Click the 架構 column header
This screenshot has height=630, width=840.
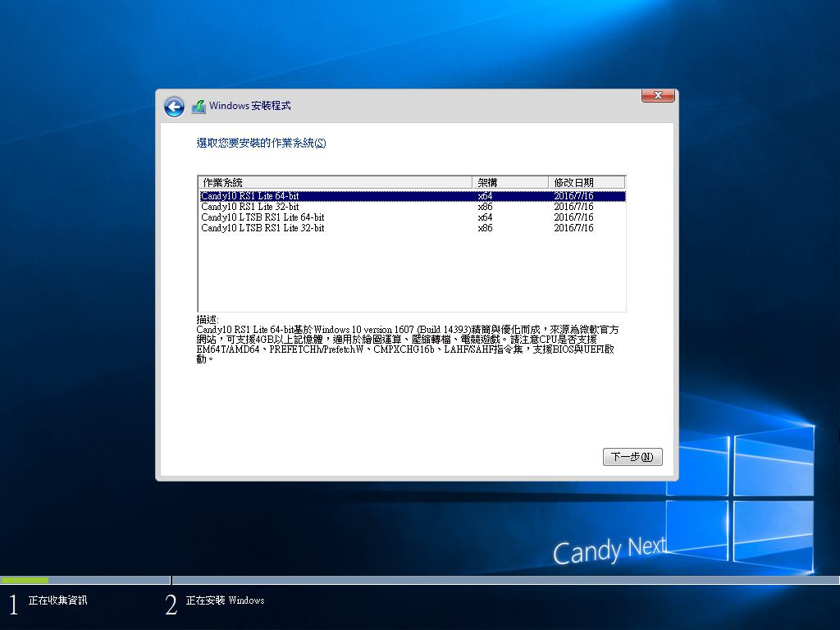510,183
